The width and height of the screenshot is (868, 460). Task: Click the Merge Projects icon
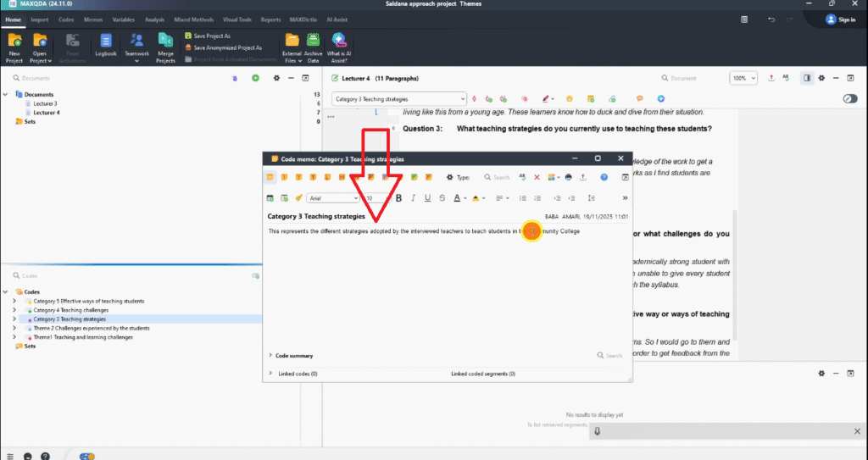tap(165, 45)
